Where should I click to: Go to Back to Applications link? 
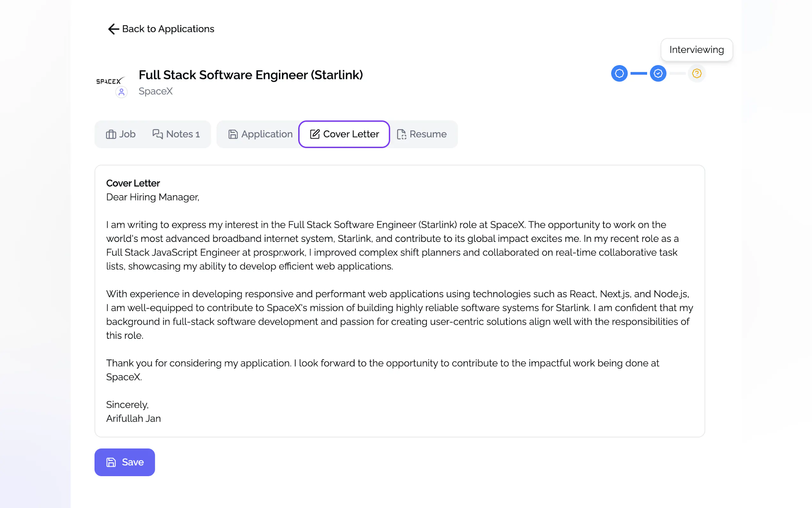[168, 29]
